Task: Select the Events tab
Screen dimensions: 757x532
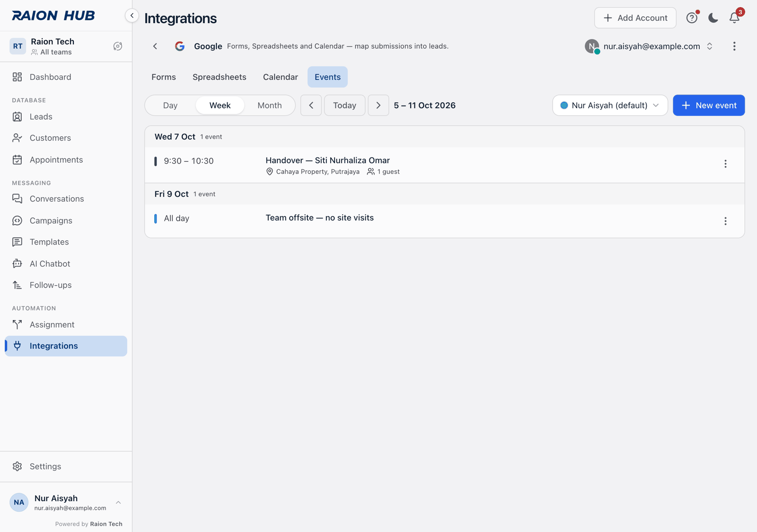Action: point(327,77)
